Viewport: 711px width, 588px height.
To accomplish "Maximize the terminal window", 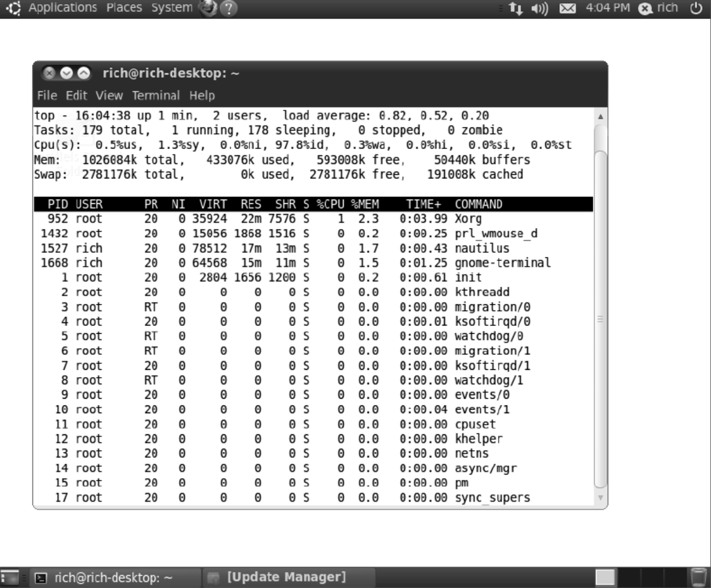I will point(84,73).
